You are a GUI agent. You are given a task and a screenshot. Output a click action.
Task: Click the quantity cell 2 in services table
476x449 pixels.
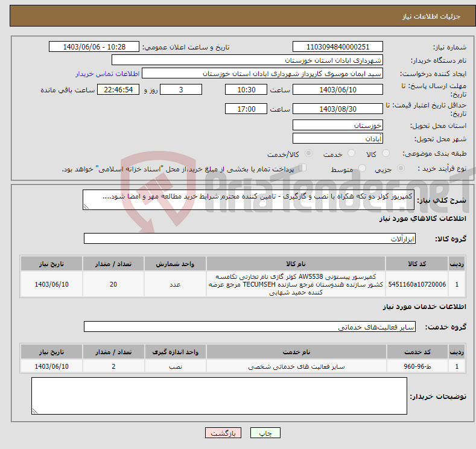(x=113, y=366)
